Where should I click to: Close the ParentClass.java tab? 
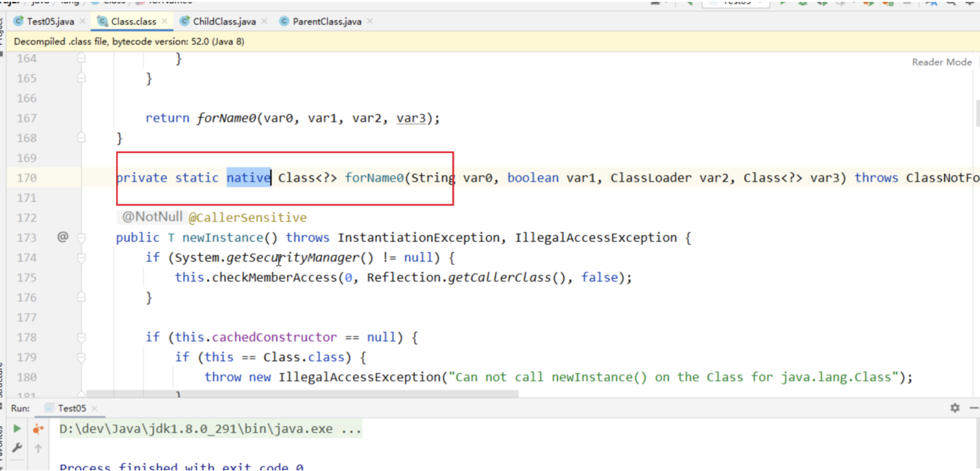coord(370,21)
